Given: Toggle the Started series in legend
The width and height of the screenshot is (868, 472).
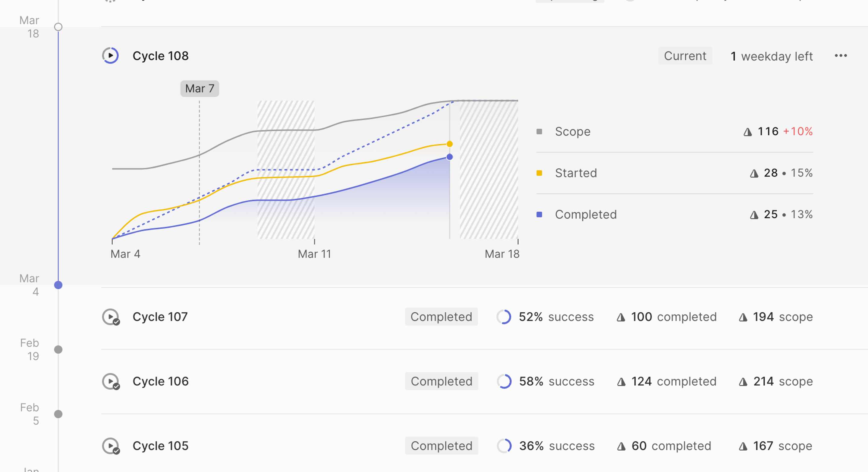Looking at the screenshot, I should coord(576,173).
